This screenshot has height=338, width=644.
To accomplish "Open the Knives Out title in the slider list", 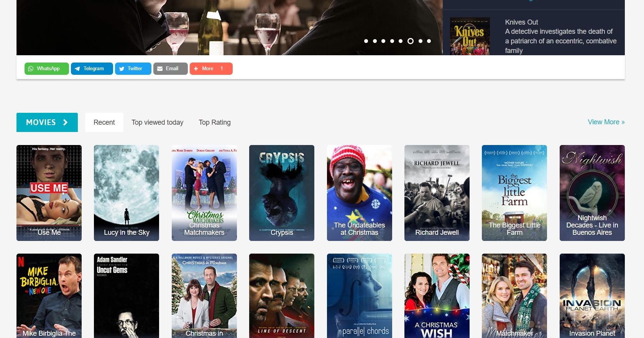I will (x=521, y=22).
